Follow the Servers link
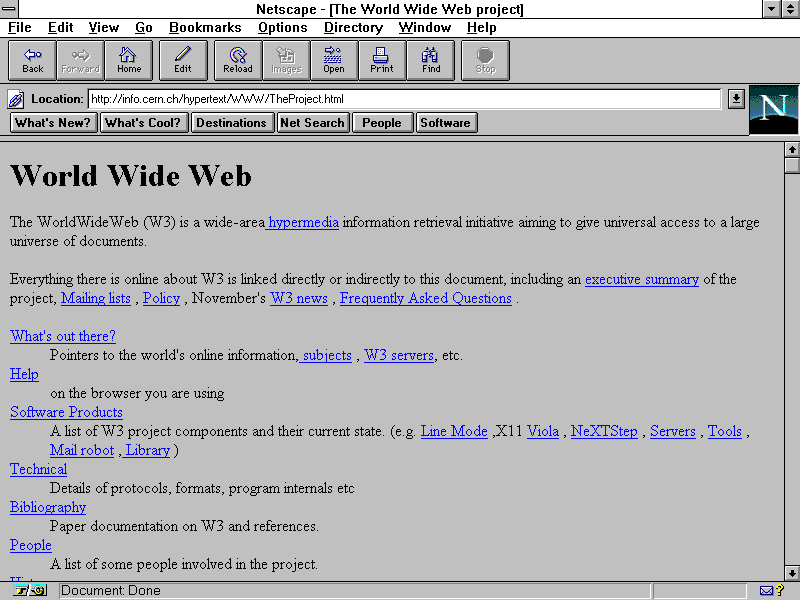Viewport: 800px width, 600px height. pos(672,432)
